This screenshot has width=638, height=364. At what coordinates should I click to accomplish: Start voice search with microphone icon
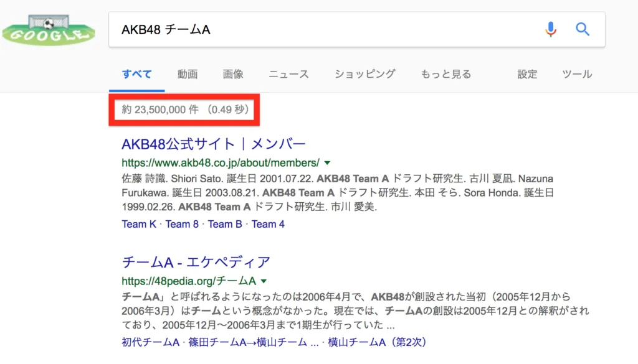(551, 29)
